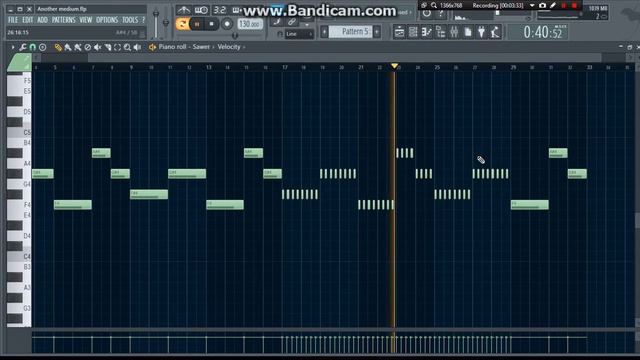The image size is (640, 360).
Task: Toggle the 3:2 recording countdown
Action: (x=220, y=10)
